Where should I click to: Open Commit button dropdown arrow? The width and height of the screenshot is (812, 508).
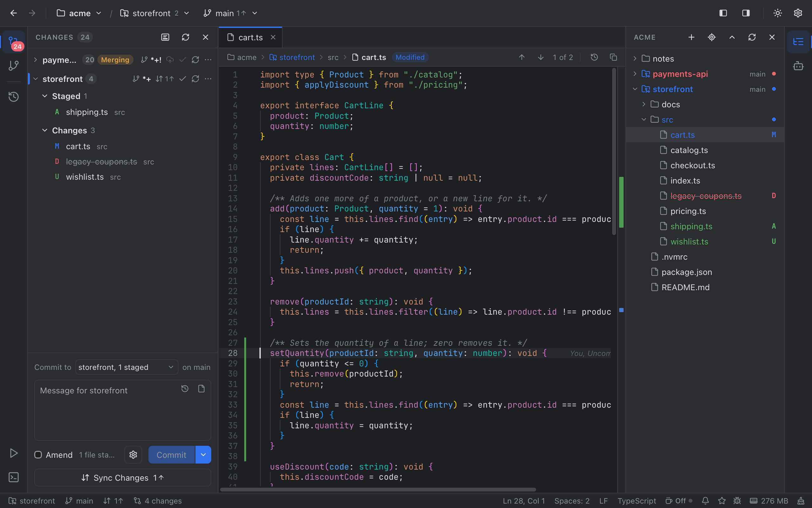coord(203,455)
